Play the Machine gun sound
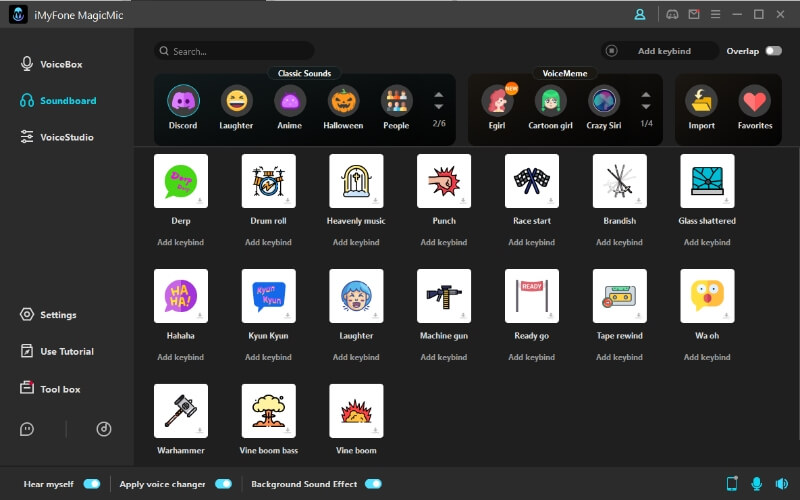Screen dimensions: 800x500 click(444, 296)
